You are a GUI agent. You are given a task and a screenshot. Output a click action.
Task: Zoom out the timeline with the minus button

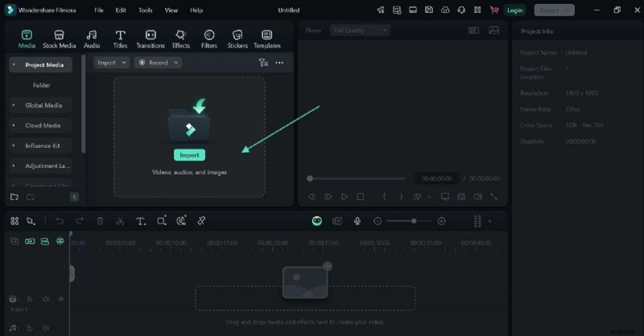[378, 221]
